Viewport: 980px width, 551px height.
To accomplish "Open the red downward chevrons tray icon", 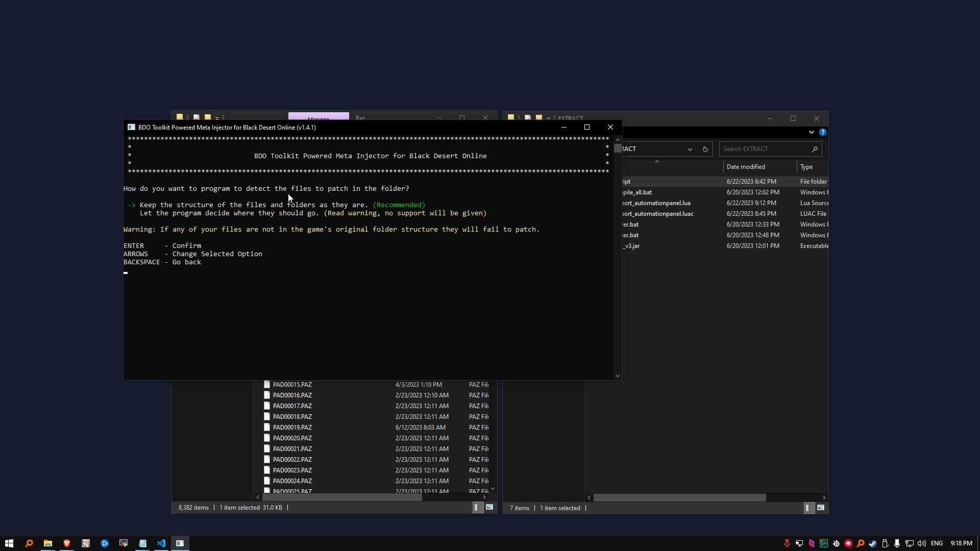I will pyautogui.click(x=787, y=543).
